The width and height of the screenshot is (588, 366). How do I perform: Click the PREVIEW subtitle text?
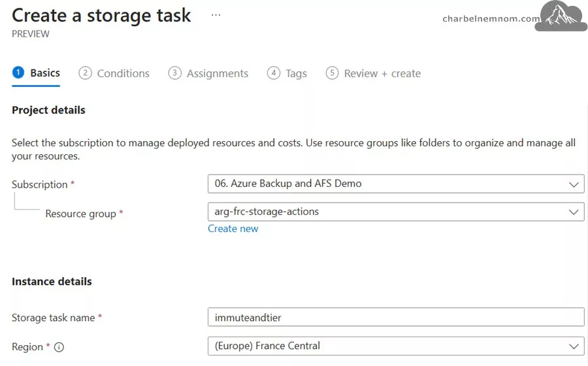click(x=30, y=34)
